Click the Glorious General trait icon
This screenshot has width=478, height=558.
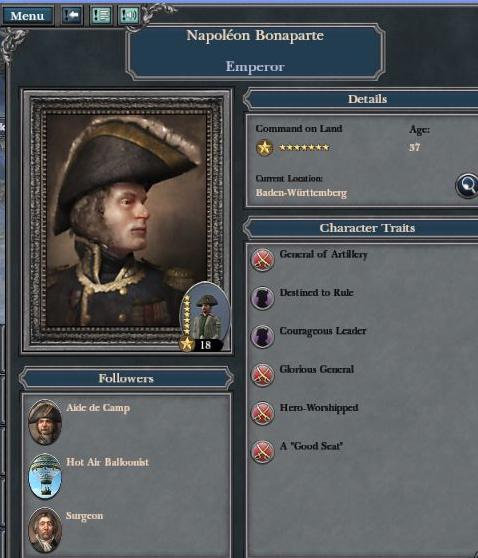click(x=263, y=375)
